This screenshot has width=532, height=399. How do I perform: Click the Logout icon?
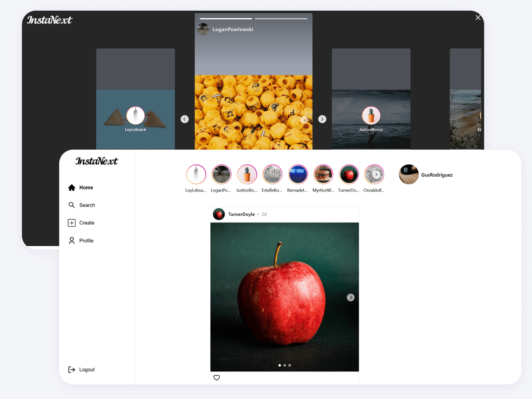(72, 369)
